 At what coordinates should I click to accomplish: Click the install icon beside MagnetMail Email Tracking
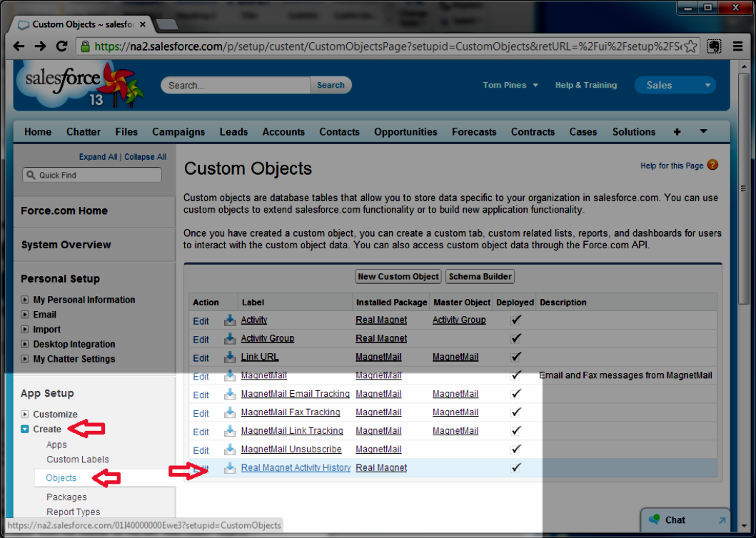click(x=230, y=394)
